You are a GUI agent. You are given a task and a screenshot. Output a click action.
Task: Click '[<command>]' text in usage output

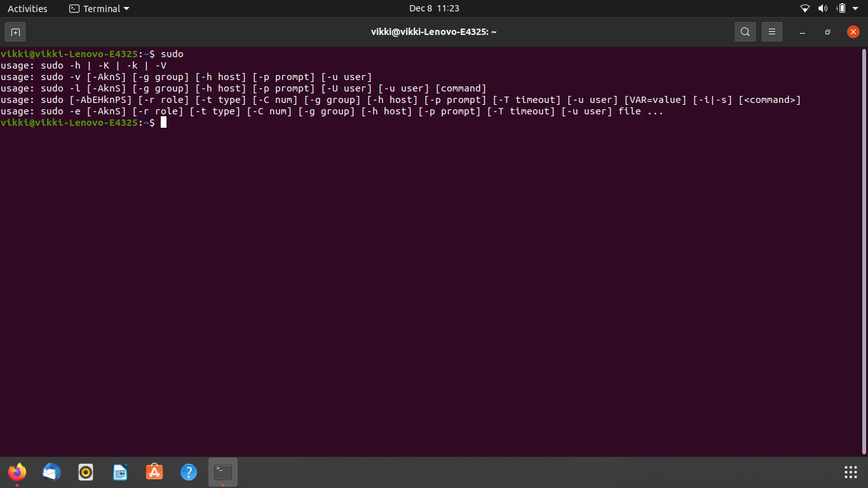[770, 100]
